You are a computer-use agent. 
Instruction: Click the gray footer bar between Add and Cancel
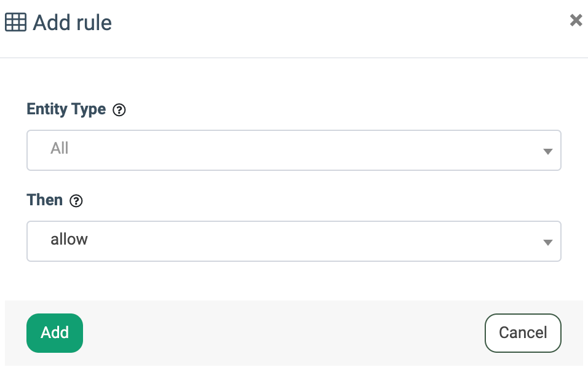(283, 333)
